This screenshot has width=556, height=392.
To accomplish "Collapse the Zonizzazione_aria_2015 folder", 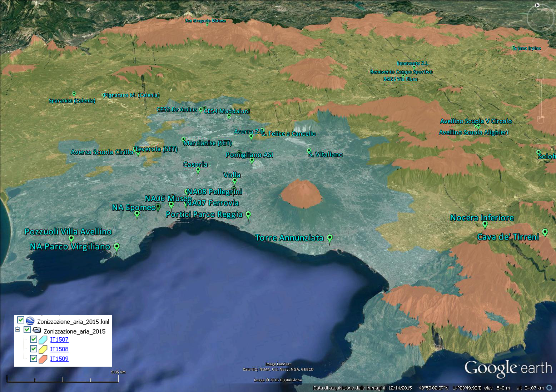I will [x=17, y=330].
